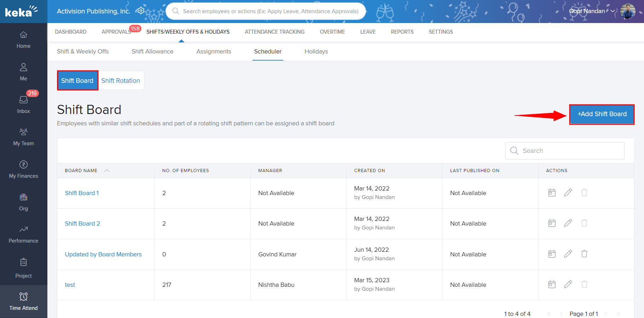The image size is (644, 318).
Task: Open Performance icon in sidebar
Action: (x=23, y=229)
